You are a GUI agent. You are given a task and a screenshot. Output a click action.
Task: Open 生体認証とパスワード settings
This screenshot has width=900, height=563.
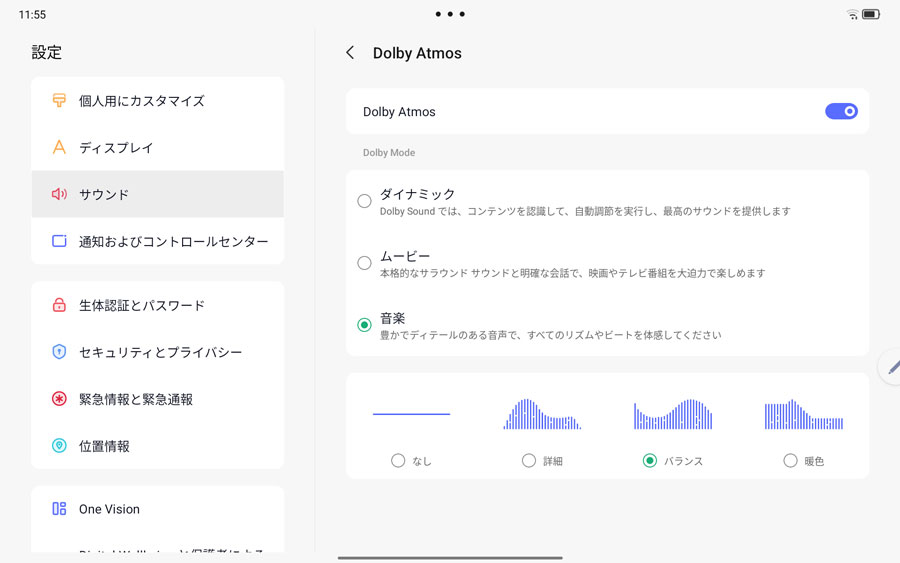(158, 305)
